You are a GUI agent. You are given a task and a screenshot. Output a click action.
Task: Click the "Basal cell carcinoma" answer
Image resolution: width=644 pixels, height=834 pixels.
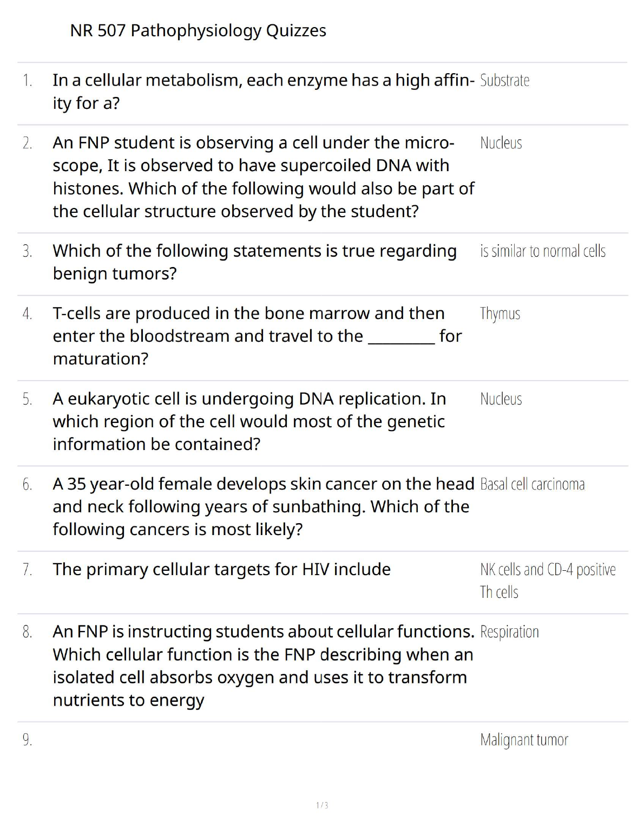[532, 484]
